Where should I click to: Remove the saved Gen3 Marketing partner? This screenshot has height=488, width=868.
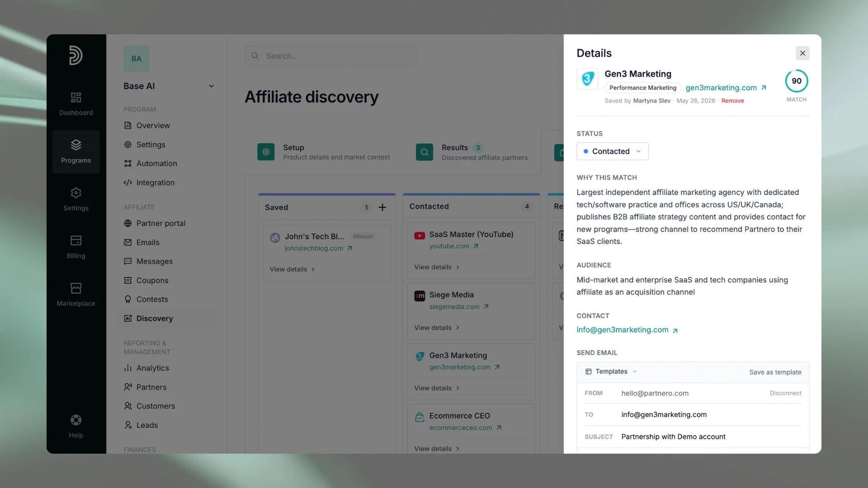click(x=732, y=101)
